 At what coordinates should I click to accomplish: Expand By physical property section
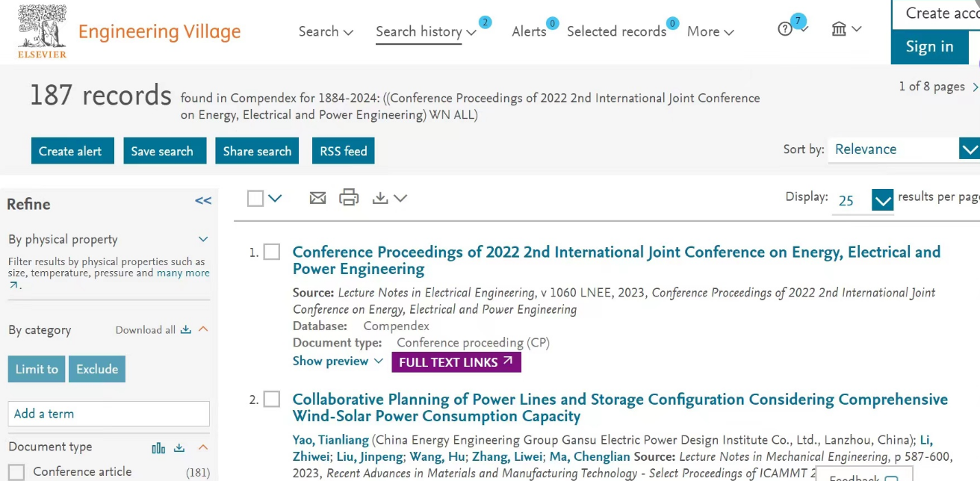coord(203,240)
